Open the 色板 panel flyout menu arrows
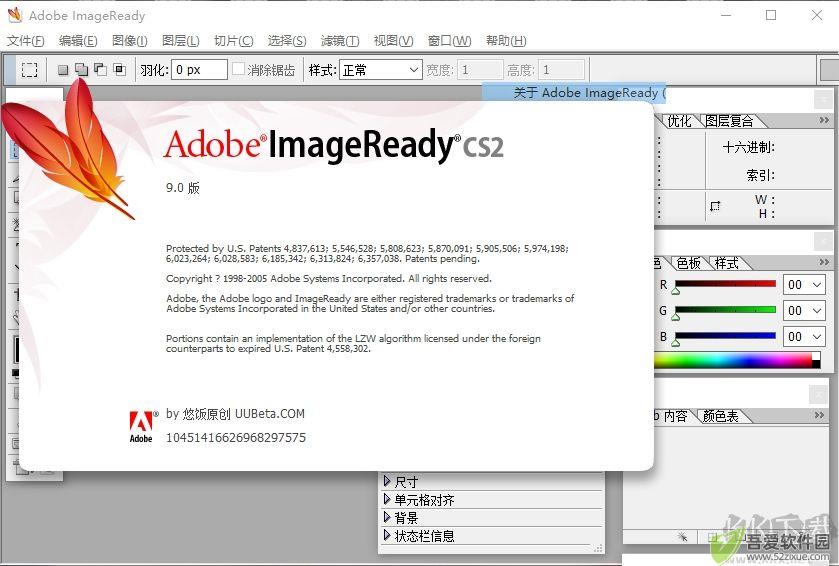 coord(824,262)
